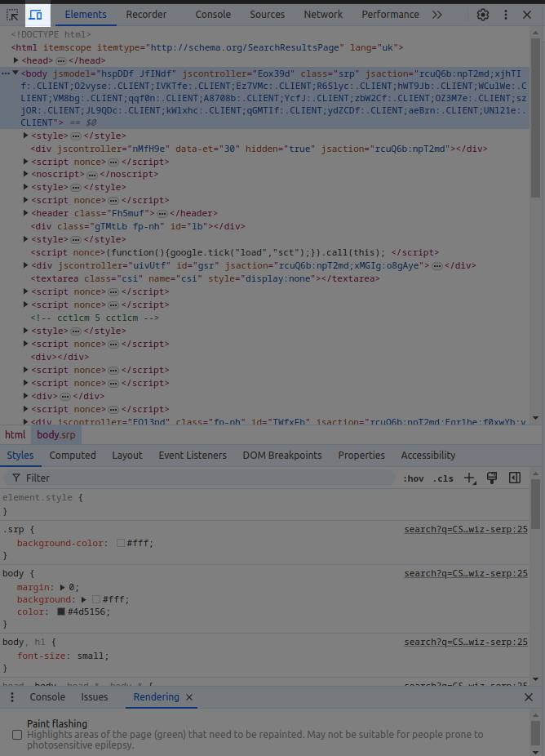Select body.srp in the breadcrumb bar

click(56, 435)
